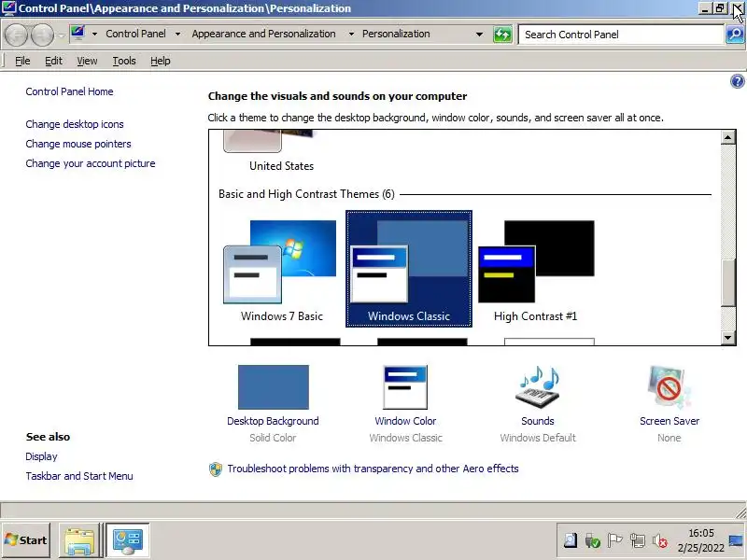Click the Personalization taskbar button
This screenshot has height=560, width=747.
127,540
